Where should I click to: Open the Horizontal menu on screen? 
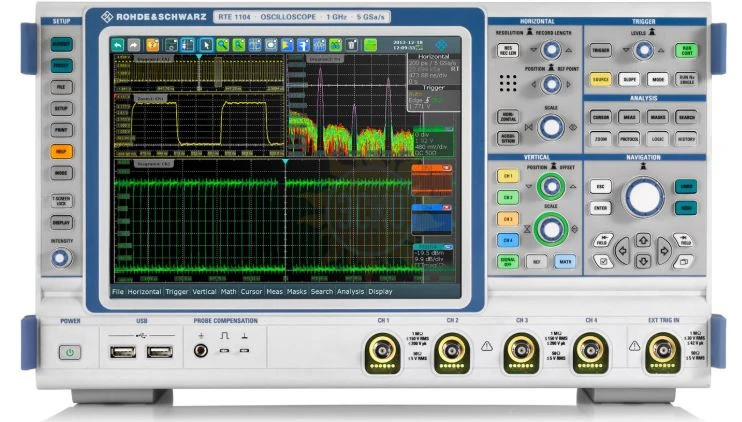pos(144,291)
